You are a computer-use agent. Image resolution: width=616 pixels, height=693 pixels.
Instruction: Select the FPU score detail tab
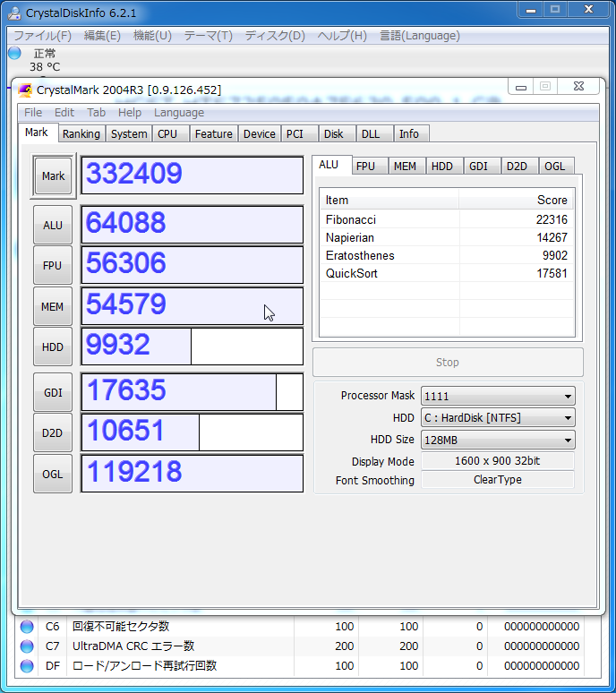(370, 167)
